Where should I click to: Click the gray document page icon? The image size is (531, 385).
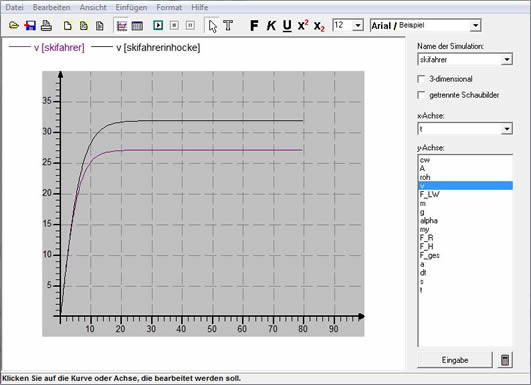100,26
